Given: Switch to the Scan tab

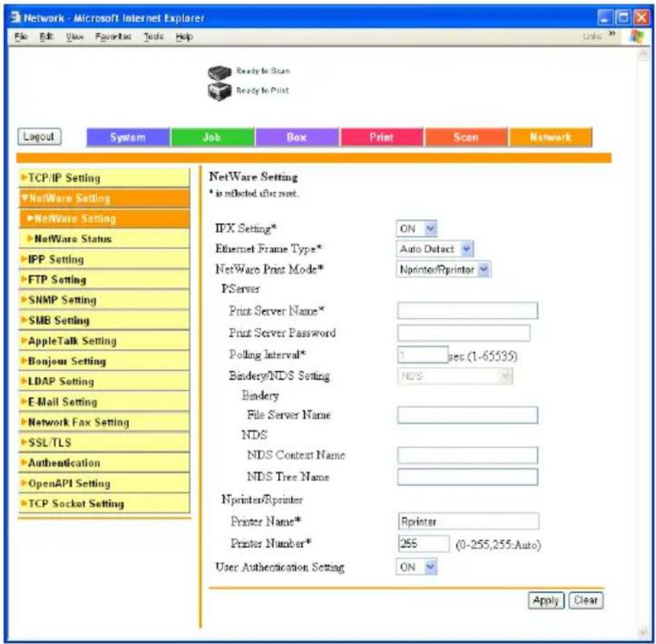Looking at the screenshot, I should pos(466,137).
